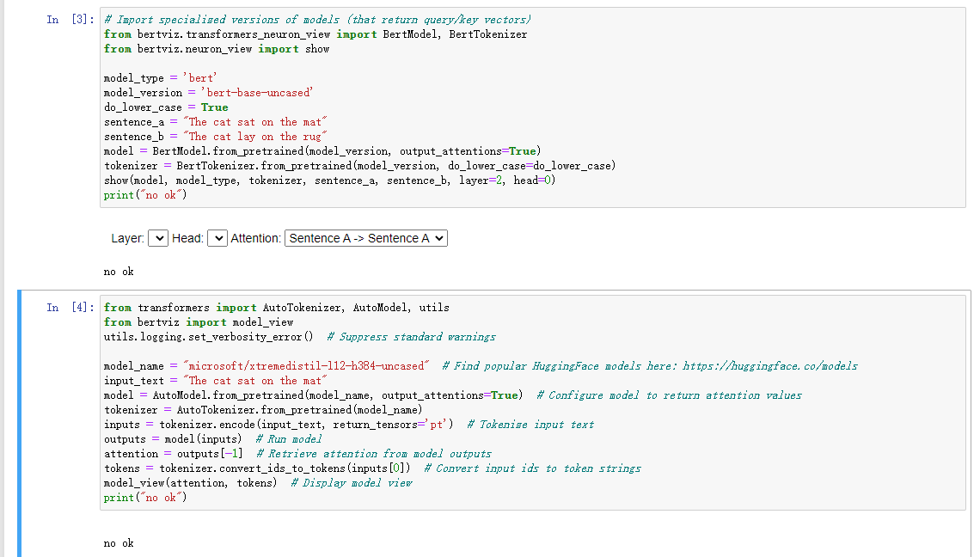The width and height of the screenshot is (980, 557).
Task: Click the first 'no ok' output text
Action: point(117,271)
